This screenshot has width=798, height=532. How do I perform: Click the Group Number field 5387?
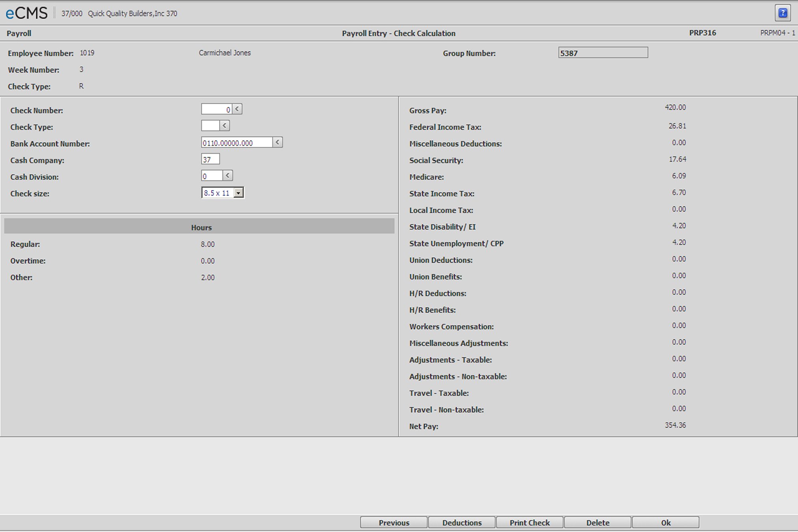[x=603, y=53]
